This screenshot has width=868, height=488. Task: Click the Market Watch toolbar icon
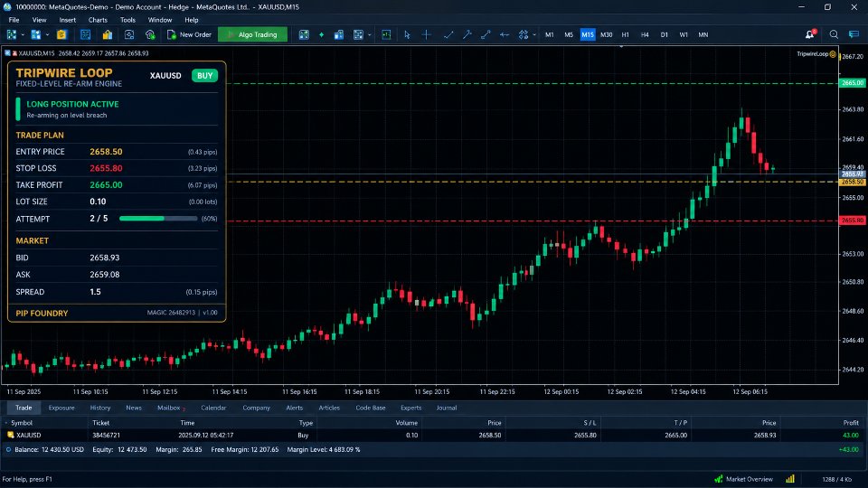click(x=85, y=34)
